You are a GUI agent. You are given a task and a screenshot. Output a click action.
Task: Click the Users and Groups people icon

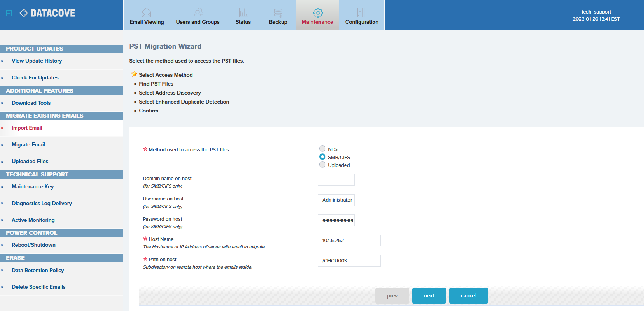tap(198, 12)
